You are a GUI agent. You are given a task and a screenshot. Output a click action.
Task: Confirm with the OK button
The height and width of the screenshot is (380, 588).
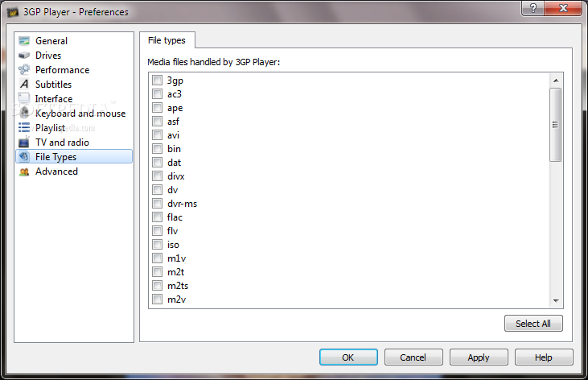tap(348, 357)
